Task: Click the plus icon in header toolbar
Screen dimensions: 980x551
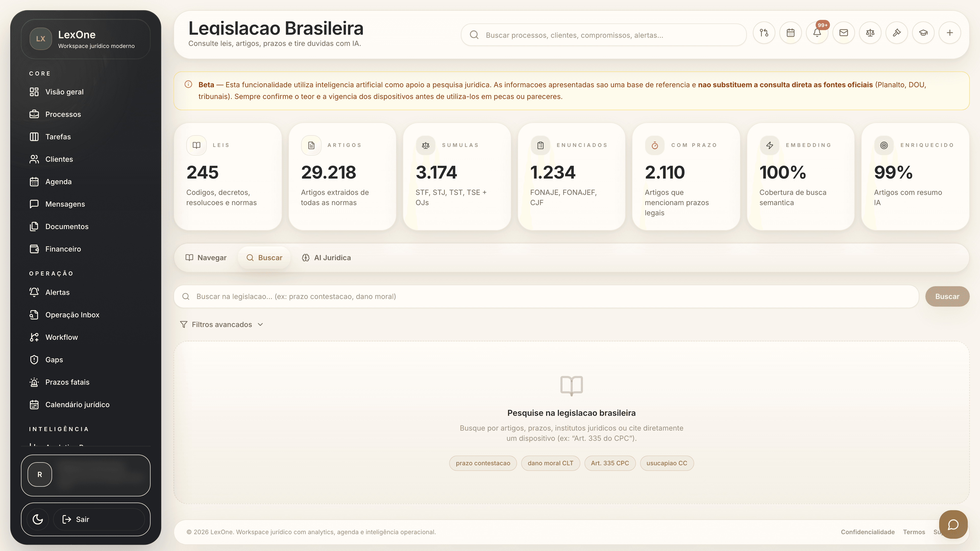Action: 950,33
